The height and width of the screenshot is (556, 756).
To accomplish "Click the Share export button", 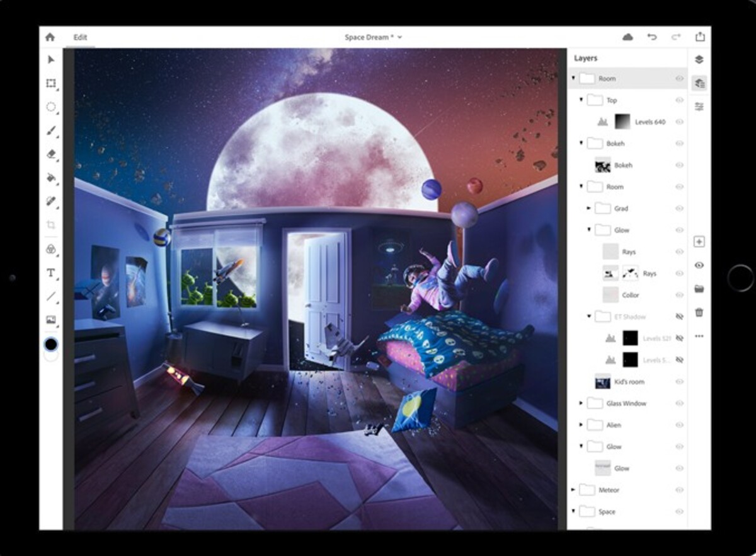I will [x=701, y=36].
